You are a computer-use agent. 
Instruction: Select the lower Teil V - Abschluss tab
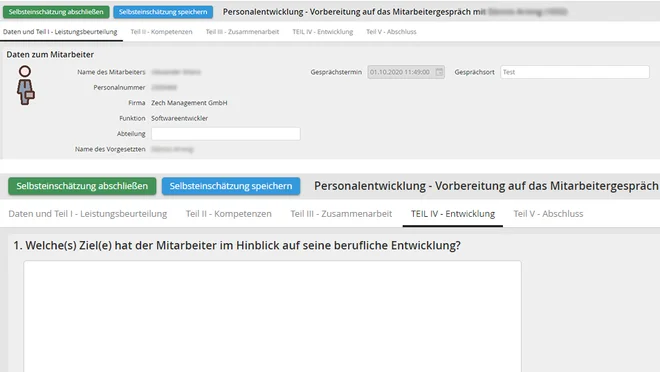(x=548, y=214)
